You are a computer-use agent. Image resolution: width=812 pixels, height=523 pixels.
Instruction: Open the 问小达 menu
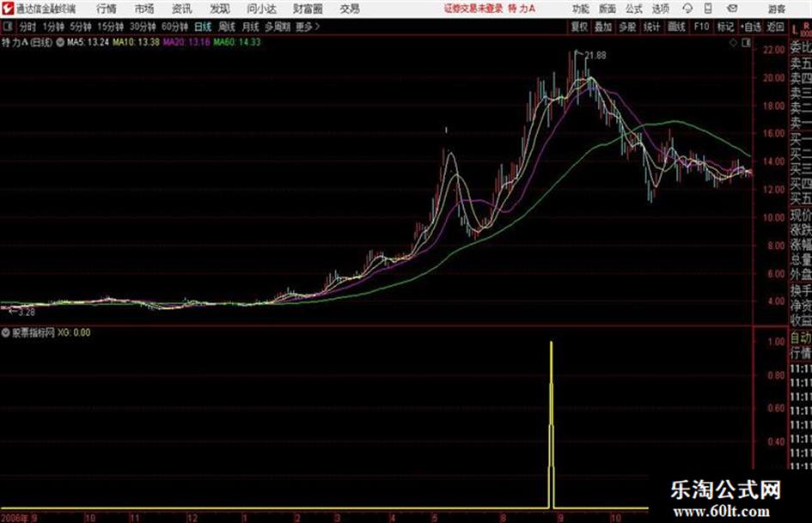pos(261,9)
